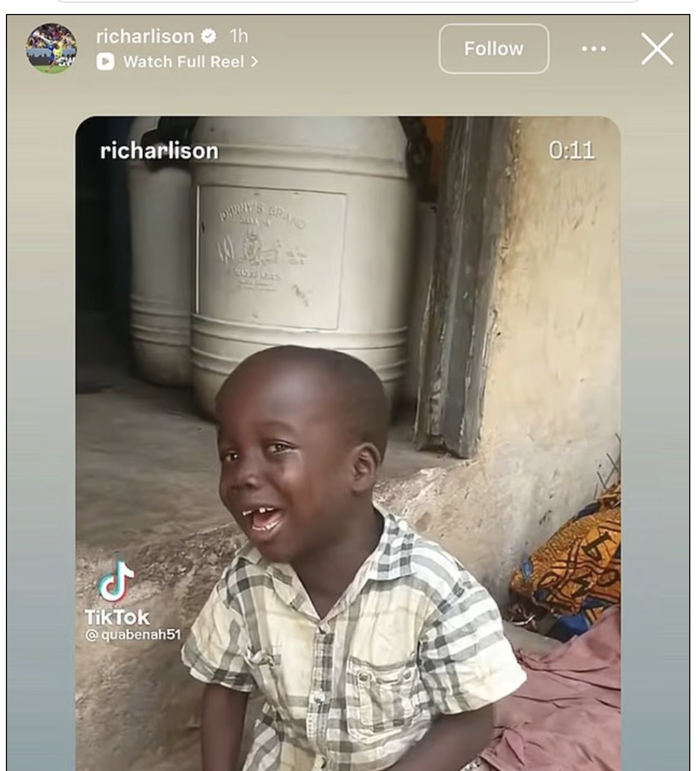Follow richarlison with the Follow button
The width and height of the screenshot is (700, 771).
click(493, 48)
